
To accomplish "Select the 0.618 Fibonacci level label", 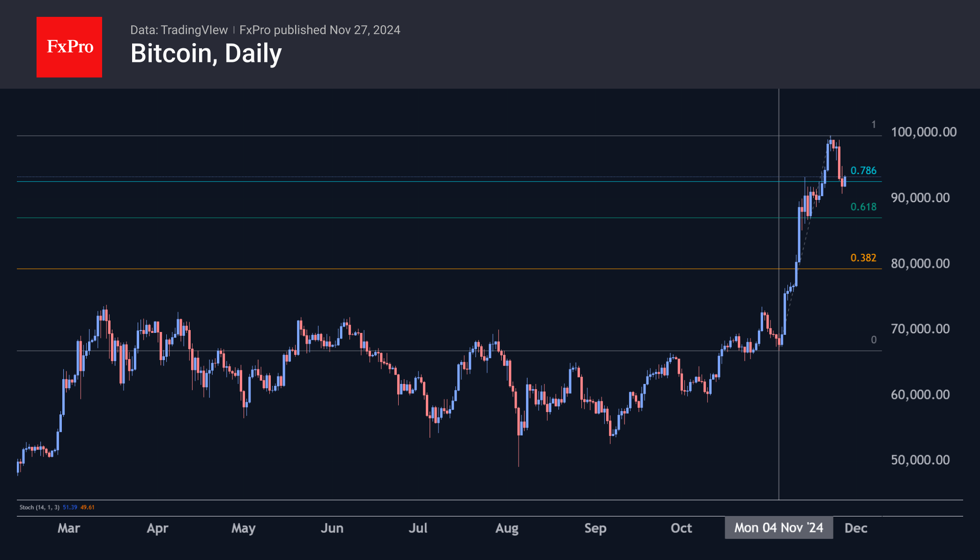I will click(x=863, y=207).
